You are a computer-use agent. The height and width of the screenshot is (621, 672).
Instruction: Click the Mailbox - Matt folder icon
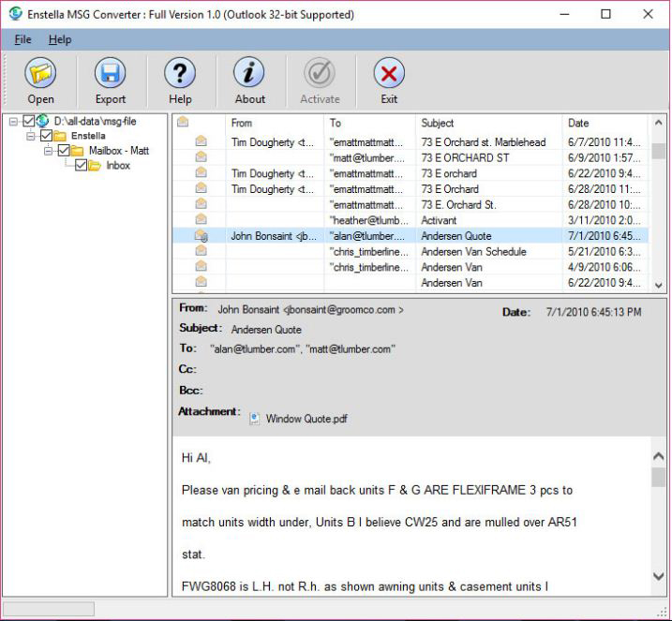[x=77, y=151]
